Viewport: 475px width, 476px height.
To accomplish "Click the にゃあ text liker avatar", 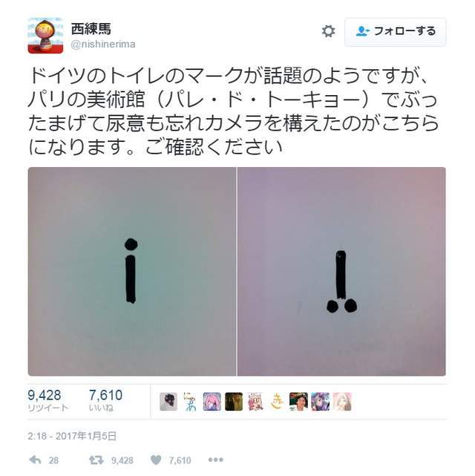I will tap(190, 402).
